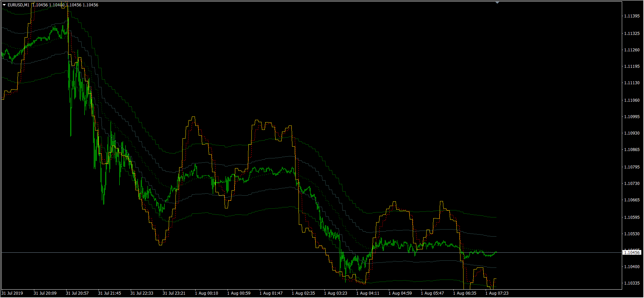Click price level 1.10995 on the scale
Viewport: 644px width, 298px height.
pyautogui.click(x=632, y=117)
